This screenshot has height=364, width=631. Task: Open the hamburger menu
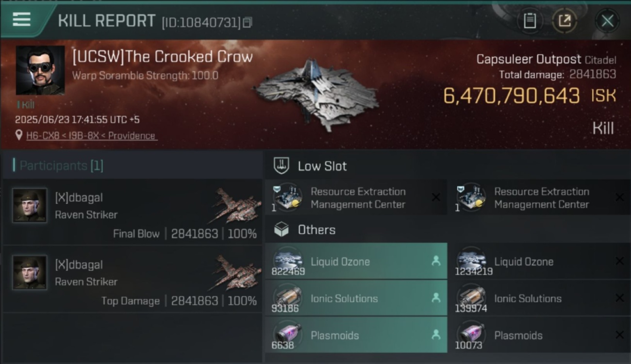(x=21, y=19)
